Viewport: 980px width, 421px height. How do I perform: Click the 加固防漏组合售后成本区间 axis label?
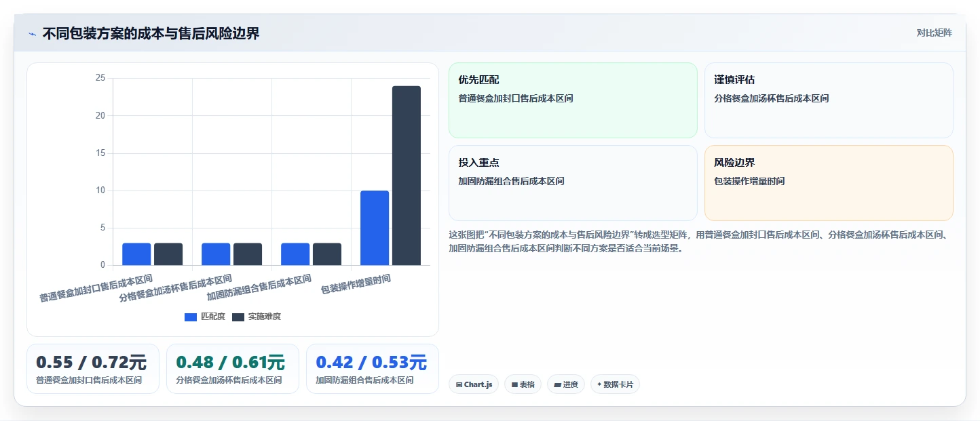tap(259, 287)
